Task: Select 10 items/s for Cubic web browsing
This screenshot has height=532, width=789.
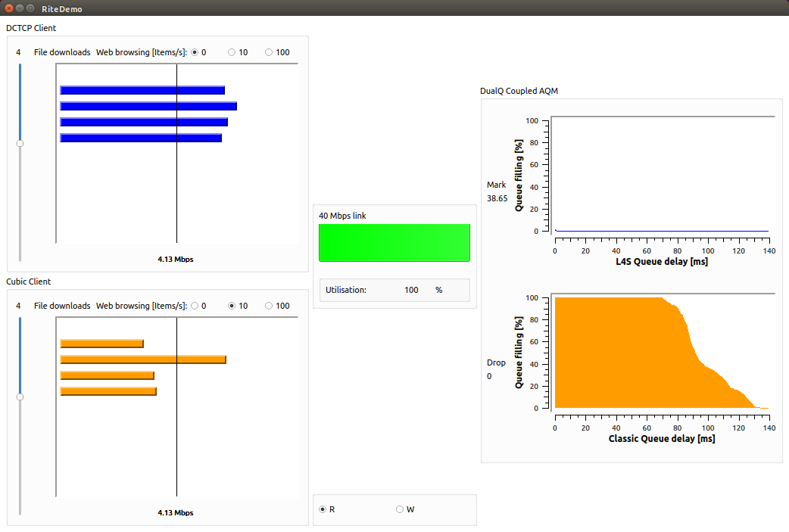Action: [x=232, y=306]
